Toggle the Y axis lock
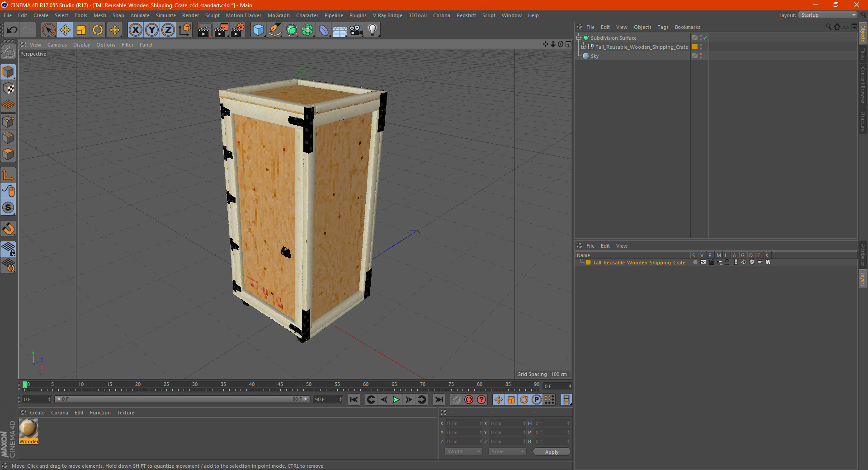 (152, 30)
